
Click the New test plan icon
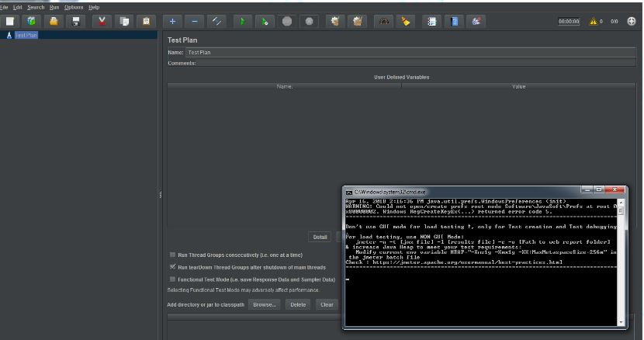(x=10, y=22)
